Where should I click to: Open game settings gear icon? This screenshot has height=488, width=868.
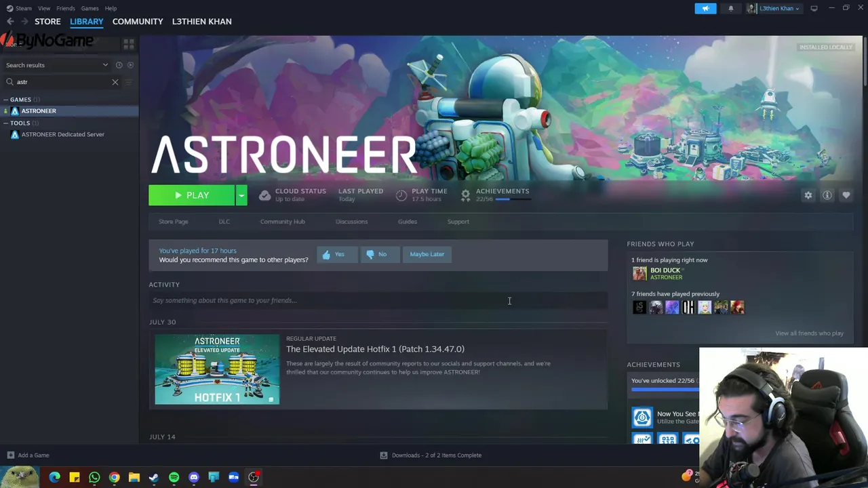tap(808, 195)
